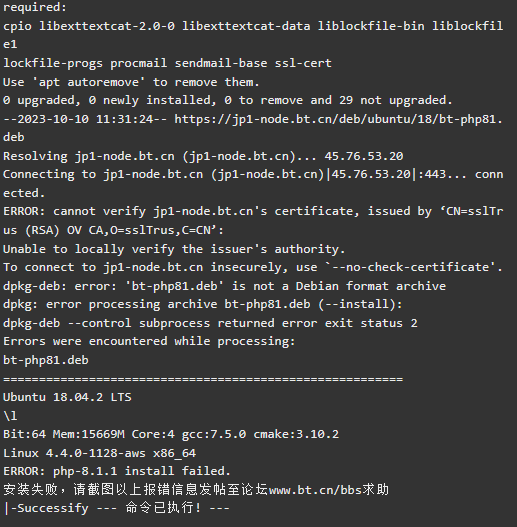Click 'Errors were encountered while processing' line
Screen dimensions: 517x527
click(x=149, y=341)
